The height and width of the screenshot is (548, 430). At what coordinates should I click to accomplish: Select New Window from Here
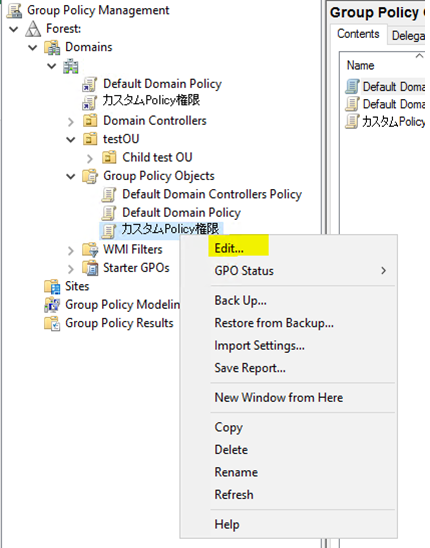coord(289,397)
